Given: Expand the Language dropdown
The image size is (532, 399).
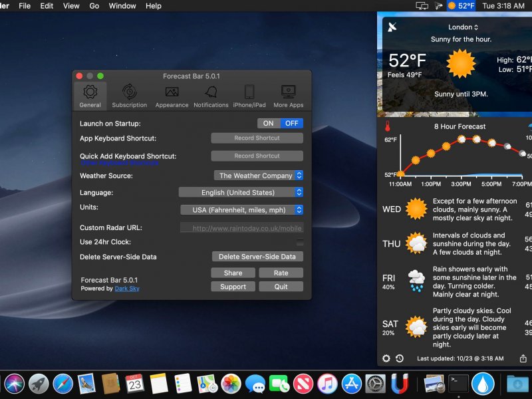Looking at the screenshot, I should coord(241,192).
